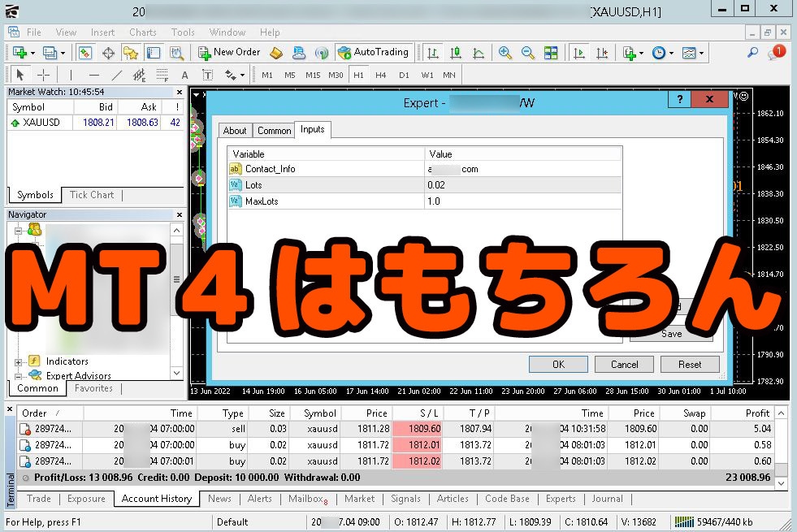Collapse the accounts tree node in Navigator
The image size is (797, 532).
point(19,231)
